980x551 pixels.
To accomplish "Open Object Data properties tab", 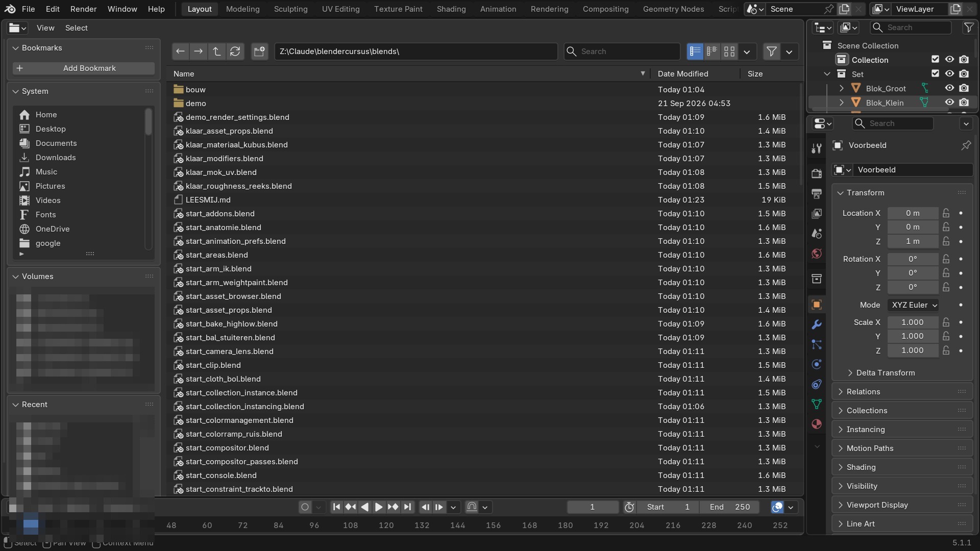I will click(x=817, y=404).
